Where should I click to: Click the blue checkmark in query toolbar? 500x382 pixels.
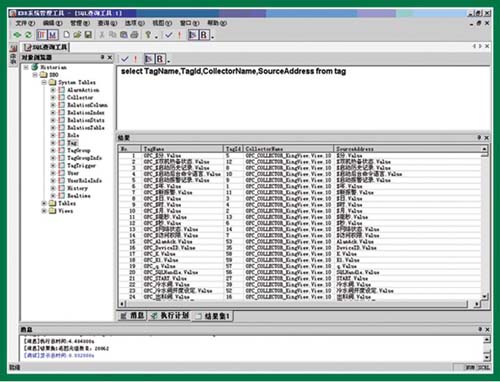click(125, 59)
